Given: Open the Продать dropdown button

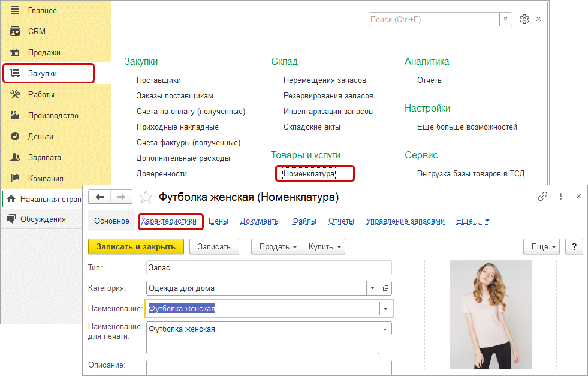Looking at the screenshot, I should tap(276, 246).
